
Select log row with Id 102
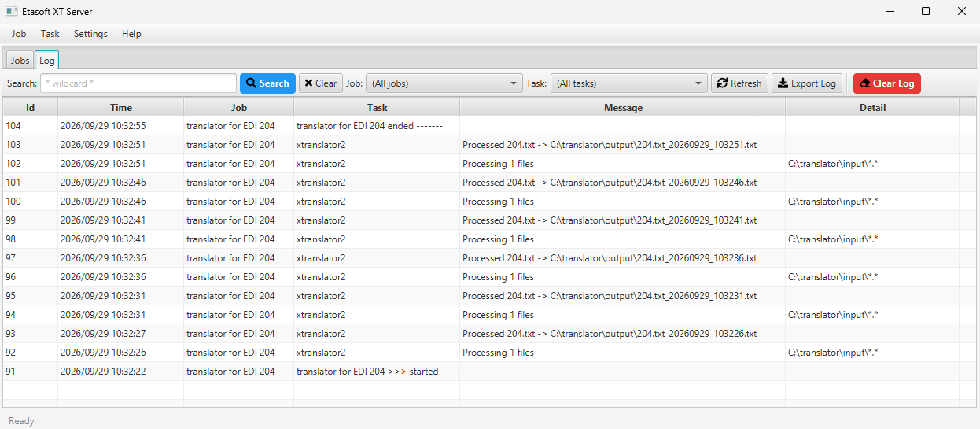point(490,164)
